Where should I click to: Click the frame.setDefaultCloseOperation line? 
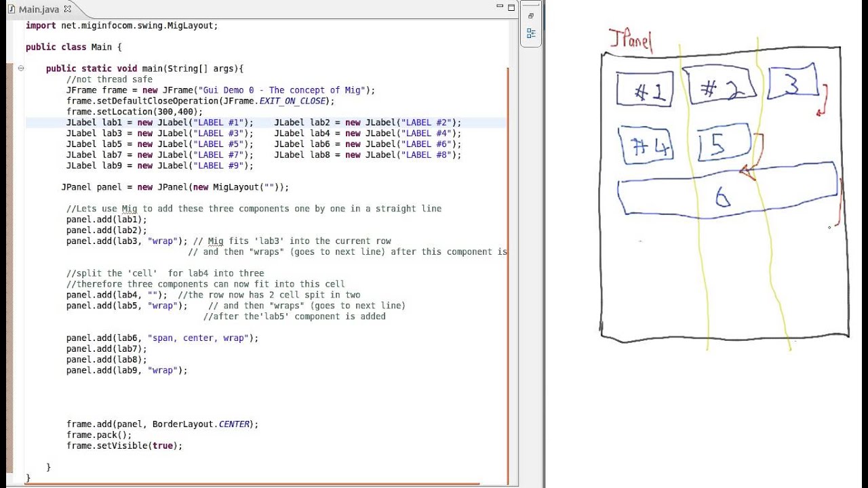[x=201, y=101]
